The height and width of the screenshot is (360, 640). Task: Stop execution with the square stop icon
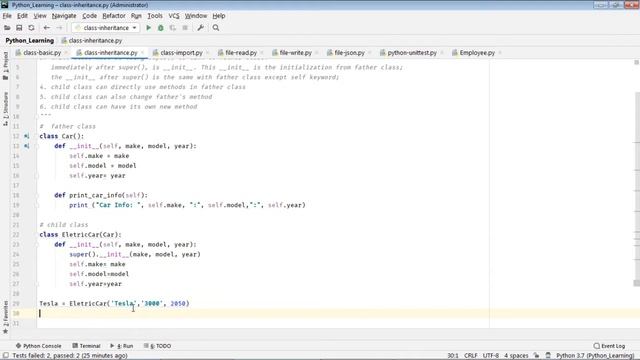[x=185, y=28]
